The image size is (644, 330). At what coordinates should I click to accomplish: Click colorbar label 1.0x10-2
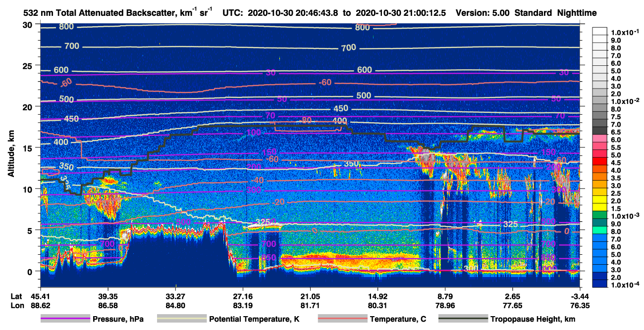pyautogui.click(x=626, y=101)
